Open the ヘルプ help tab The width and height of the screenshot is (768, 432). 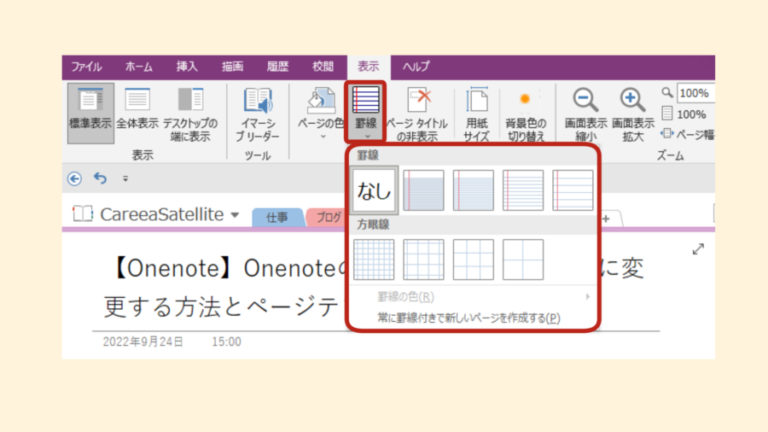tap(416, 67)
